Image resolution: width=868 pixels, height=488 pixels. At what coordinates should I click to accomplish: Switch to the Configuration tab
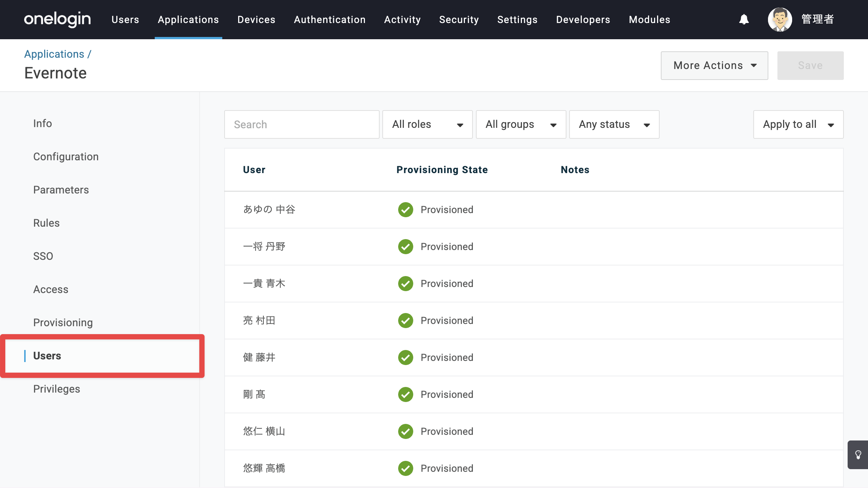click(x=66, y=157)
